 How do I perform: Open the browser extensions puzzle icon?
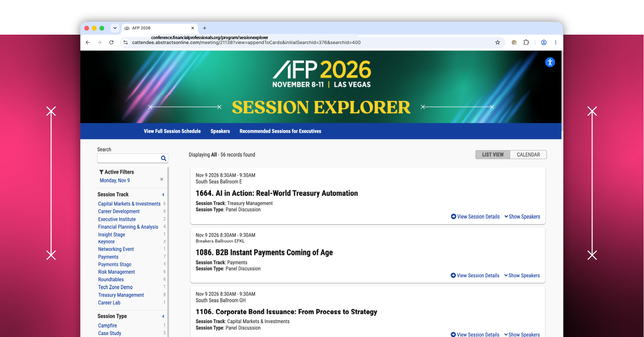526,43
